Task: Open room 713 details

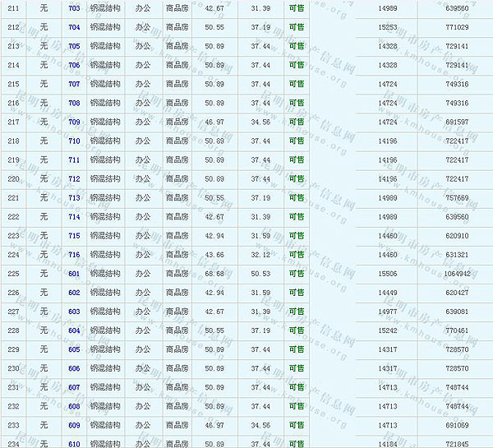Action: pos(74,197)
